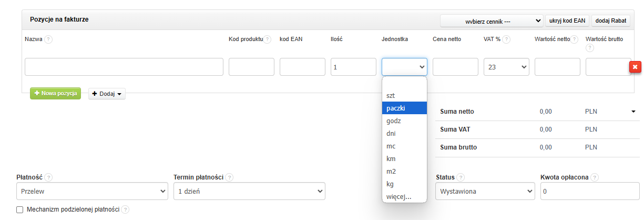Delete invoice row with red X button
This screenshot has width=644, height=220.
(x=635, y=67)
